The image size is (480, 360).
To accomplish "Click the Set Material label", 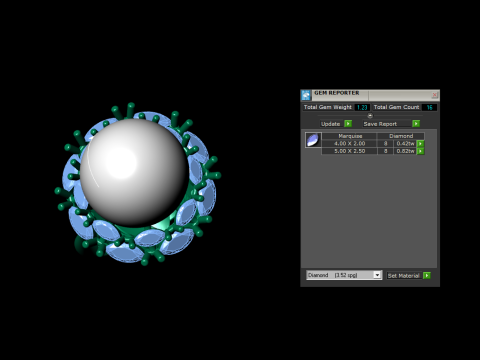I will pos(403,276).
